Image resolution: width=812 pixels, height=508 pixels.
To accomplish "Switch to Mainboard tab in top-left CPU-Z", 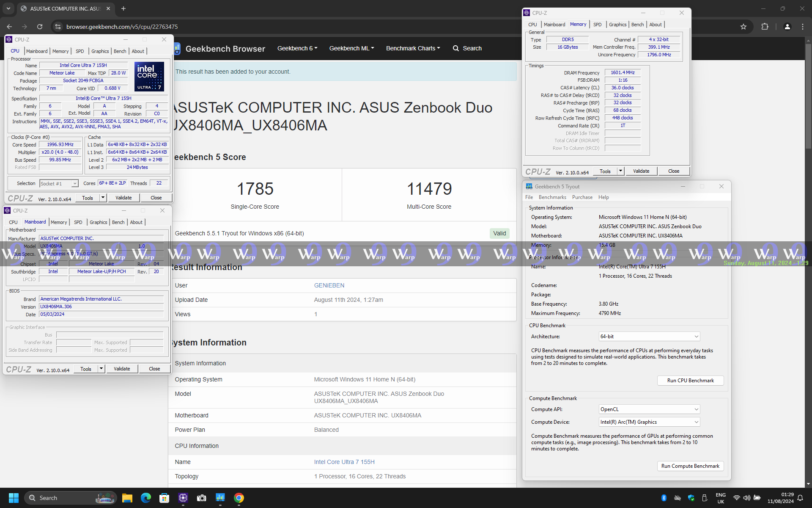I will pos(37,51).
